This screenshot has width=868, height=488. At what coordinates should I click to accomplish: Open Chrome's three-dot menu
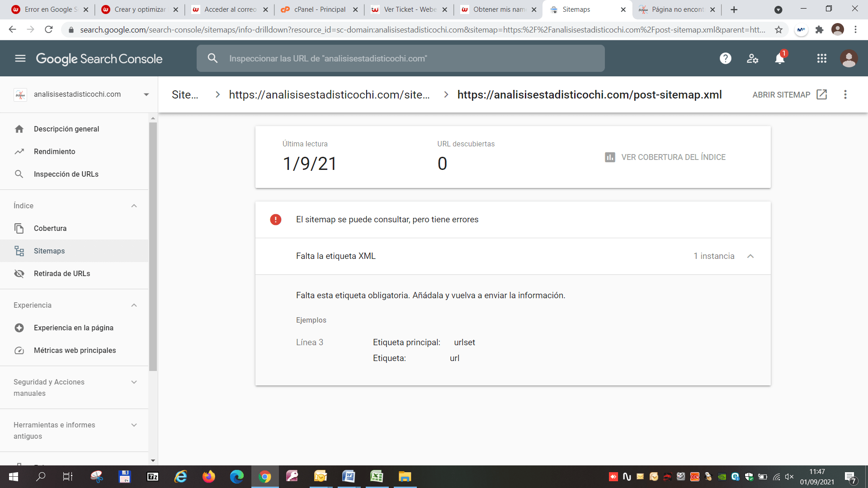point(855,30)
